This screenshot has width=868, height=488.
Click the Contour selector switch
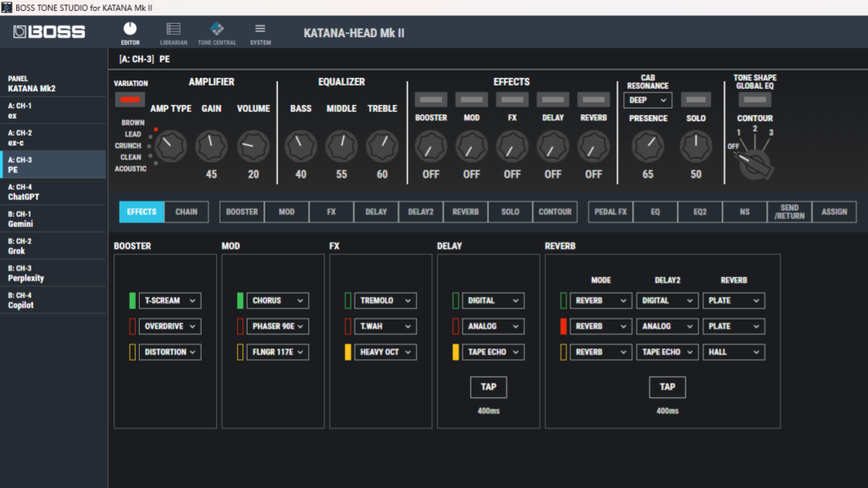[x=754, y=164]
